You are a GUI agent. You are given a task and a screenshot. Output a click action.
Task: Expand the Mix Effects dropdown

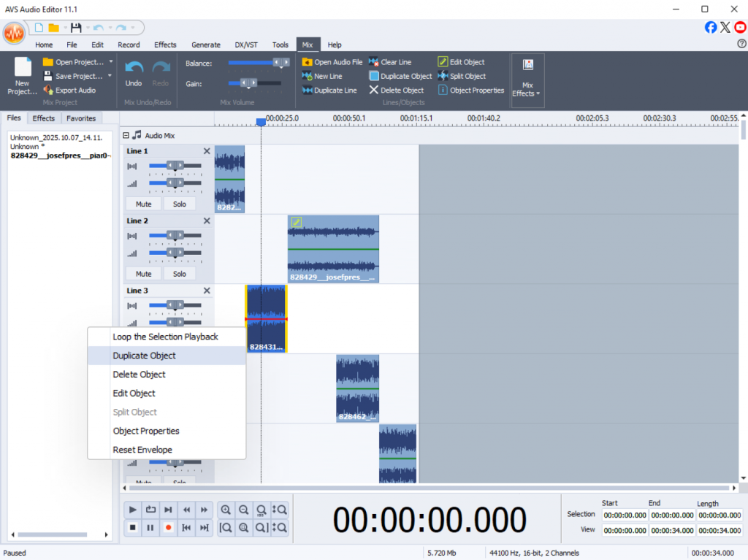(x=527, y=93)
